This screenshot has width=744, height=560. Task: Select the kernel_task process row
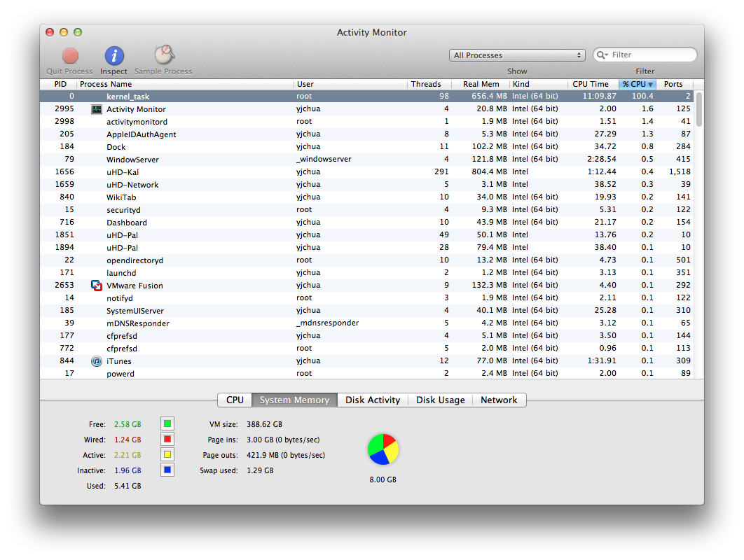click(367, 97)
